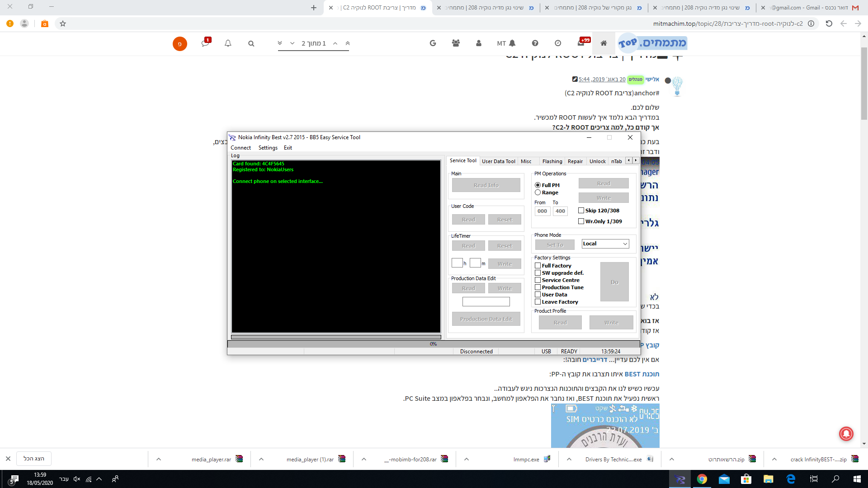Image resolution: width=868 pixels, height=488 pixels.
Task: Open the Windows Start menu
Action: (x=857, y=479)
